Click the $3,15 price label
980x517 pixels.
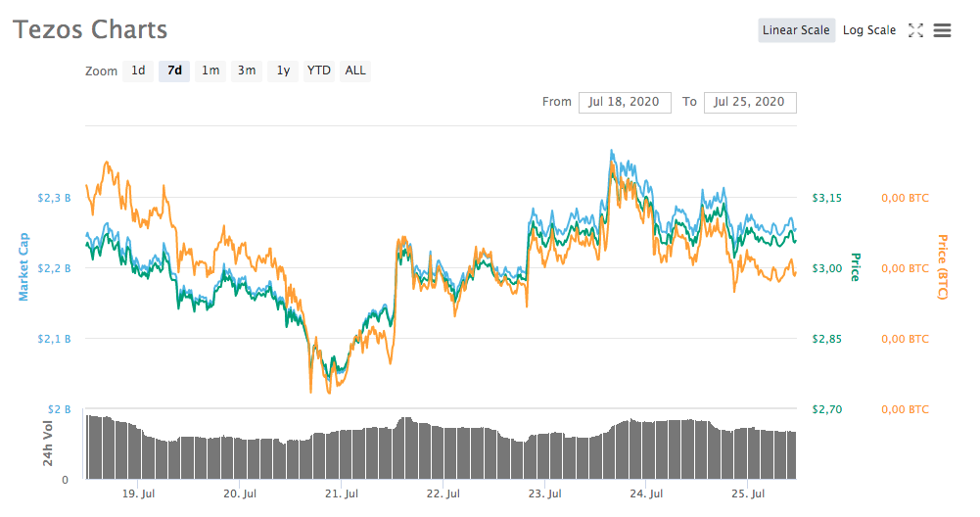click(827, 198)
